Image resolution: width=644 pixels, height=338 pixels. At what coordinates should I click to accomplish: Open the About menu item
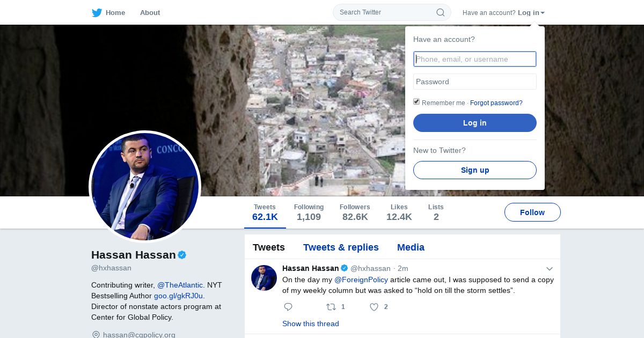[x=150, y=13]
